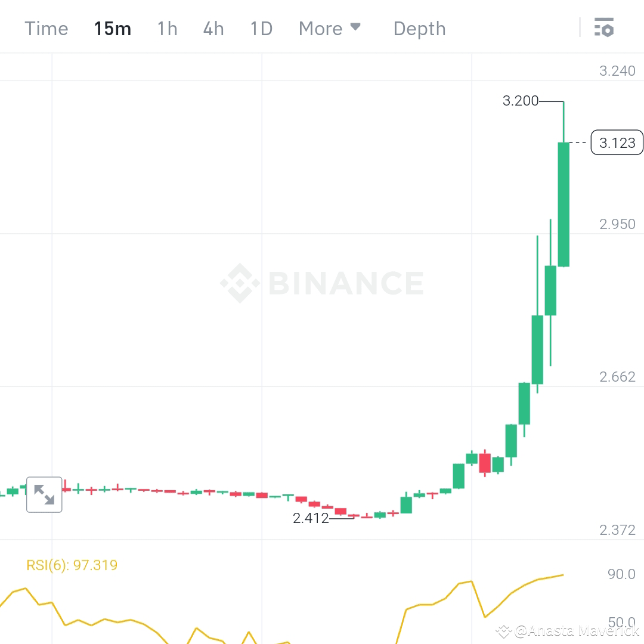Open the Depth view

[x=419, y=28]
